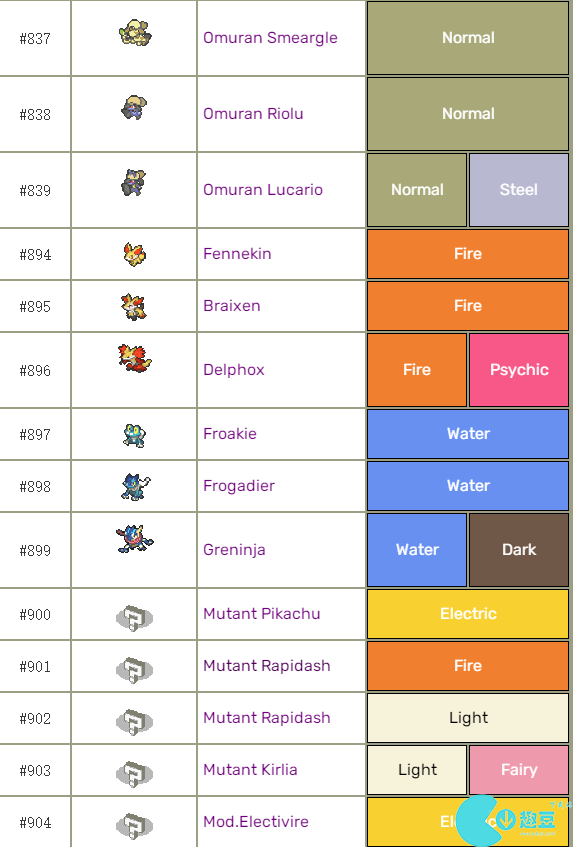The image size is (573, 847).
Task: Click the Fennekin sprite icon
Action: [x=134, y=254]
